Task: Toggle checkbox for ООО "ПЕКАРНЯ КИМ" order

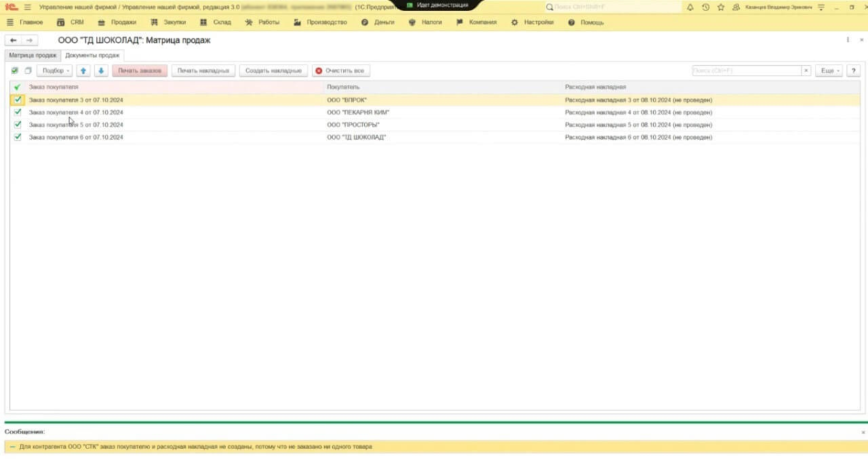Action: tap(18, 113)
